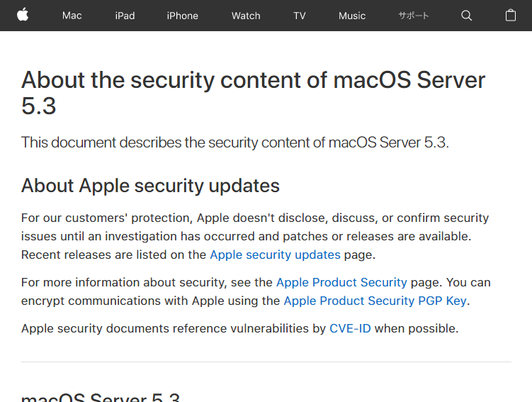Open the Music navigation item
Viewport: 532px width, 402px height.
(x=352, y=16)
